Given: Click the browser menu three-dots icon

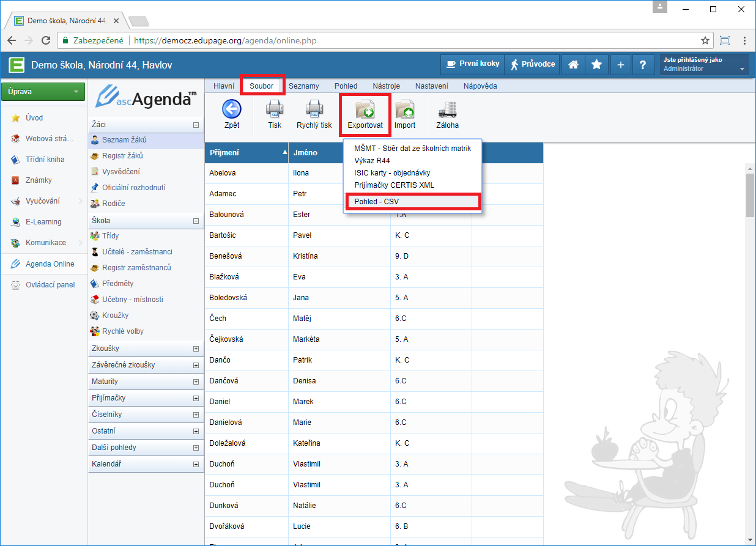Looking at the screenshot, I should coord(744,40).
